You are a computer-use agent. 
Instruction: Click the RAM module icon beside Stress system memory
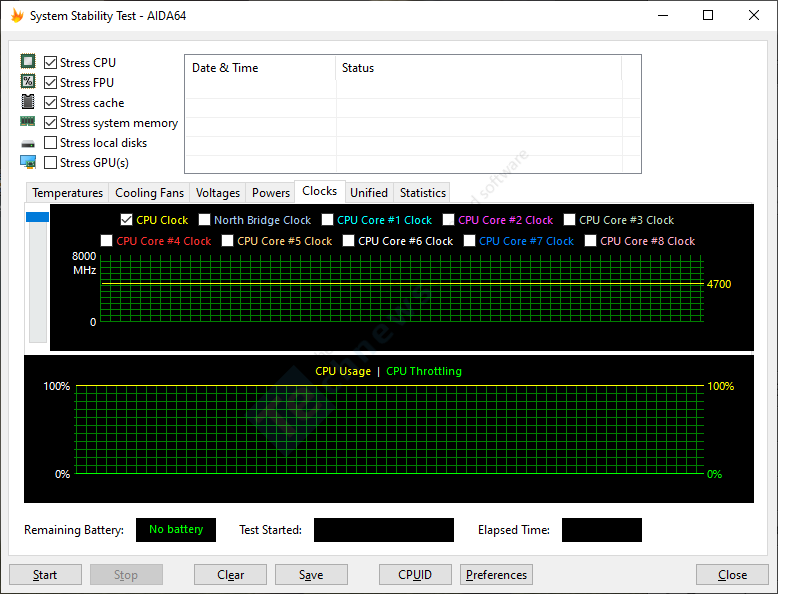(28, 122)
